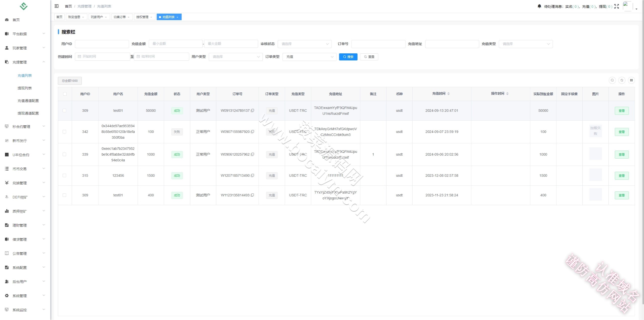The width and height of the screenshot is (644, 320).
Task: Check the row for order W1123135814493
Action: pyautogui.click(x=64, y=195)
